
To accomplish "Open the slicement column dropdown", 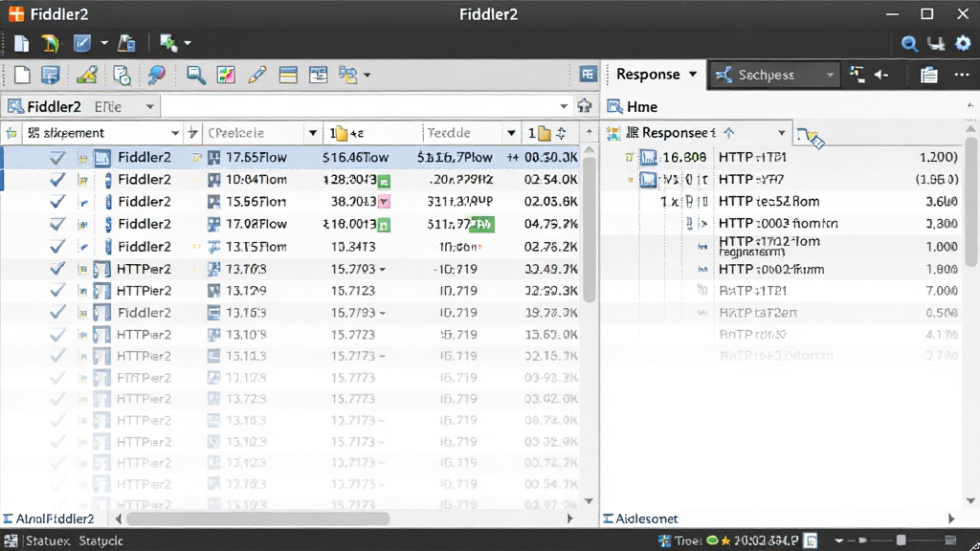I will (175, 133).
